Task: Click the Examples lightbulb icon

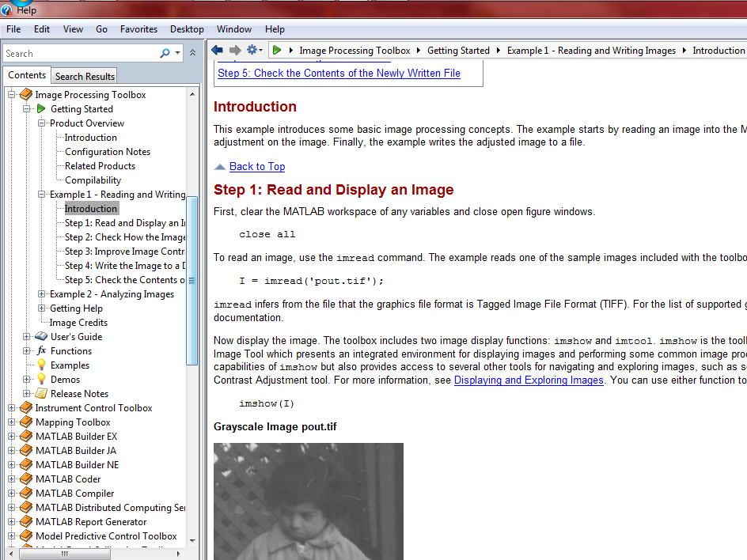Action: click(41, 365)
